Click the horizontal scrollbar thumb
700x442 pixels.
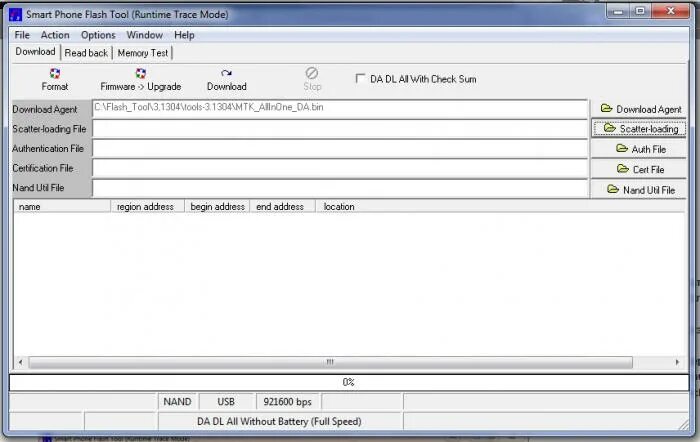tap(330, 362)
